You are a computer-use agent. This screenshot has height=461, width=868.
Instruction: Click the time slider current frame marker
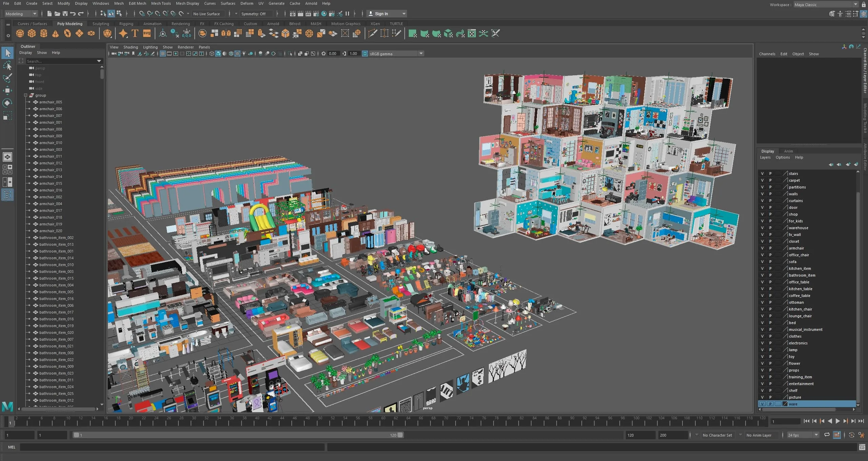[10, 421]
